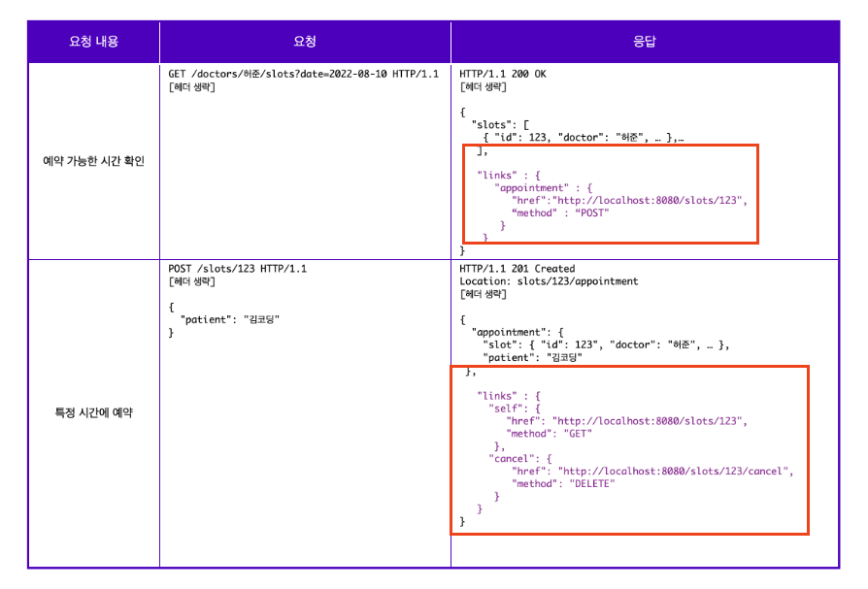Click the GET /doctors/허준/slots request line
Screen dimensions: 868x589
pyautogui.click(x=303, y=74)
